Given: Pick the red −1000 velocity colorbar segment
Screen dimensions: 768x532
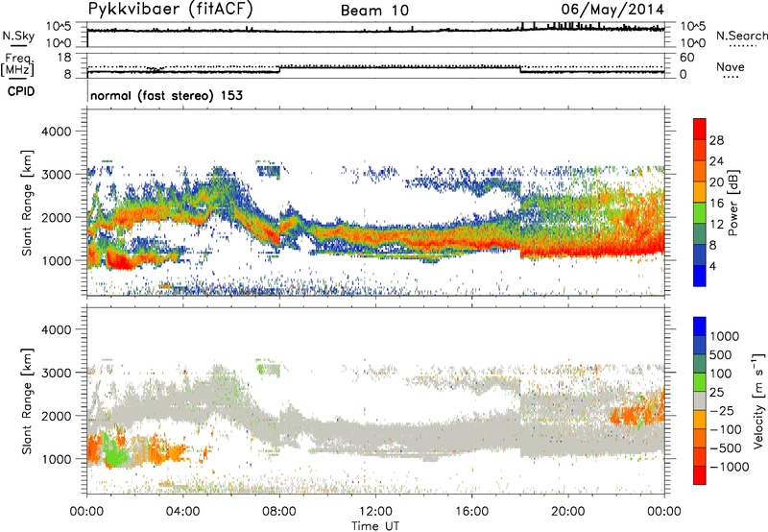Looking at the screenshot, I should point(700,475).
